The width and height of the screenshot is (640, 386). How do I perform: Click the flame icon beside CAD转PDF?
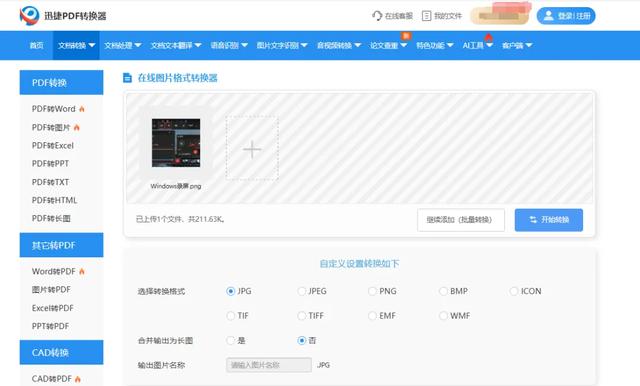(78, 379)
